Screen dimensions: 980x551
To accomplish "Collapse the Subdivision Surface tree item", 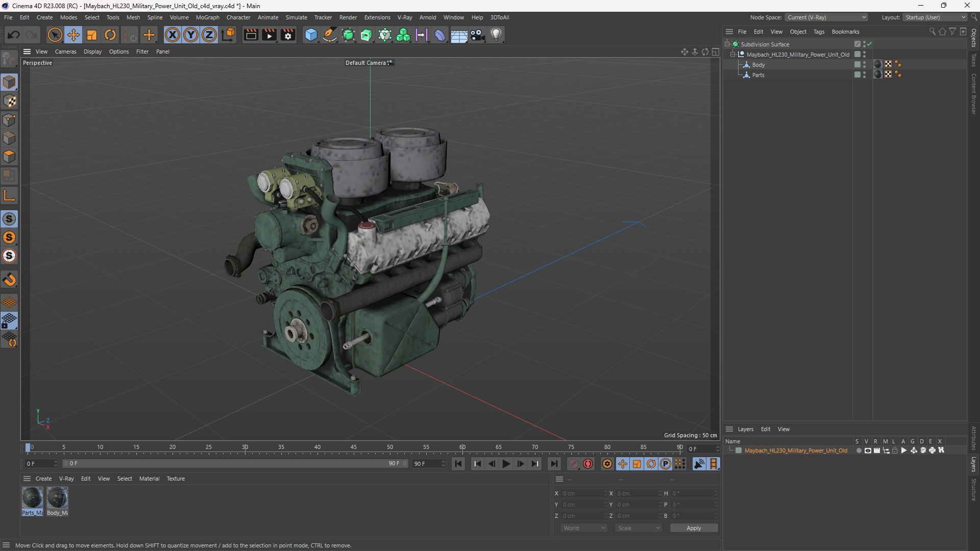I will coord(727,44).
